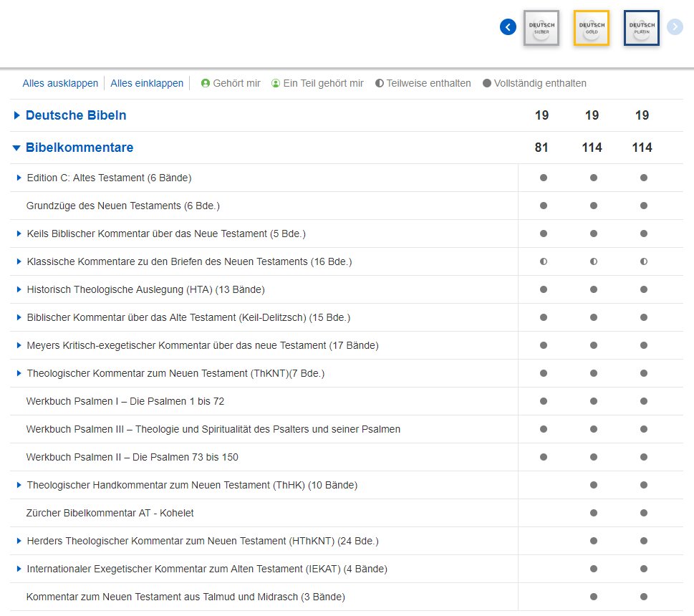
Task: Click 'Alles ausklappen' to expand everything
Action: [60, 83]
